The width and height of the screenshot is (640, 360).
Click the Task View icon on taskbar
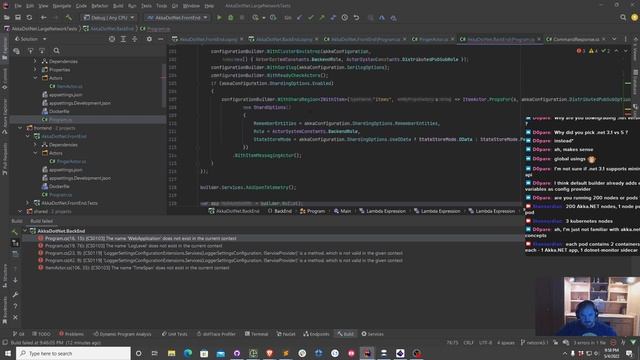coord(155,353)
